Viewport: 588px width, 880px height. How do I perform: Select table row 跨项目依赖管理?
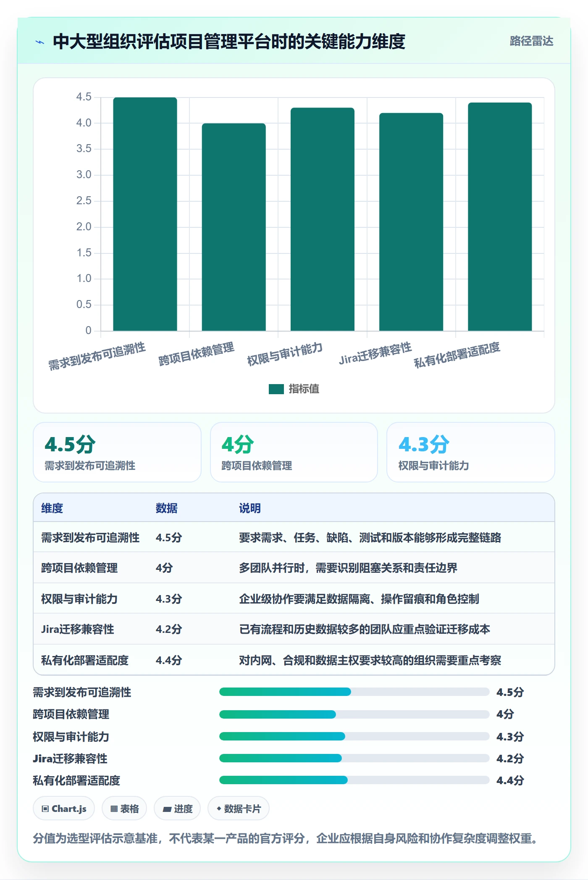tap(294, 568)
